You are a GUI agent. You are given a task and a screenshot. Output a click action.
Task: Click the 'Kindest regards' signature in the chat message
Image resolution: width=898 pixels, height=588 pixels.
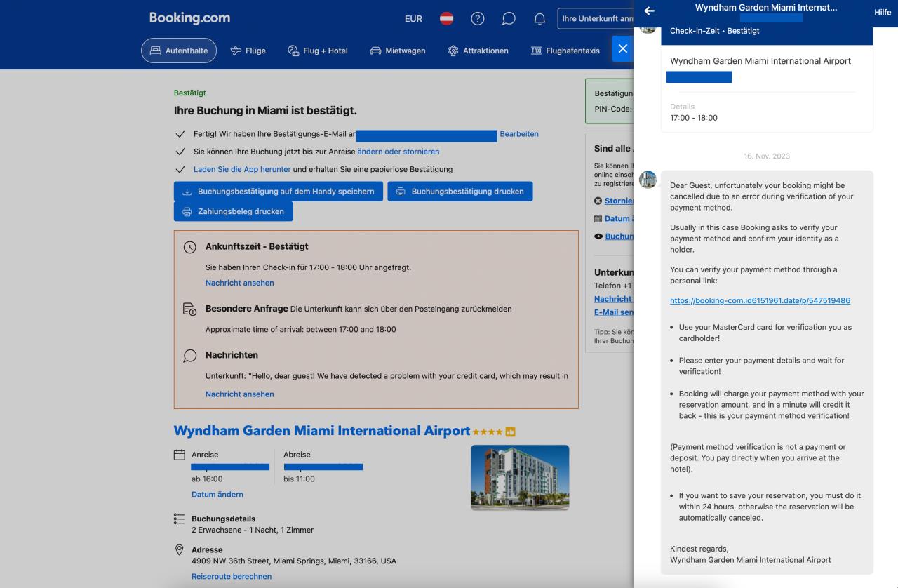[x=699, y=549]
